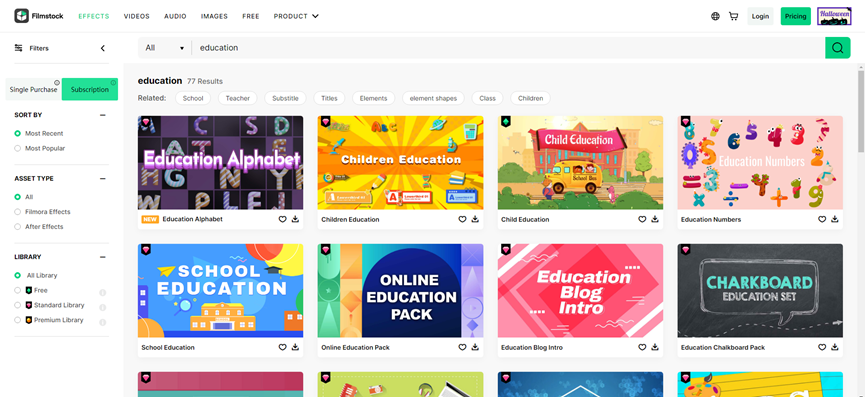The image size is (865, 397).
Task: Switch to Single Purchase tab
Action: (34, 89)
